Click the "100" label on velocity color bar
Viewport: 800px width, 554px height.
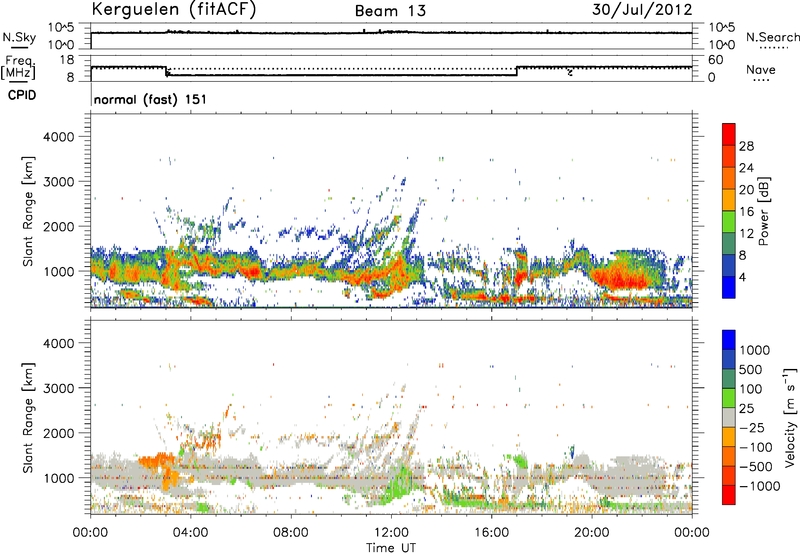[x=751, y=389]
